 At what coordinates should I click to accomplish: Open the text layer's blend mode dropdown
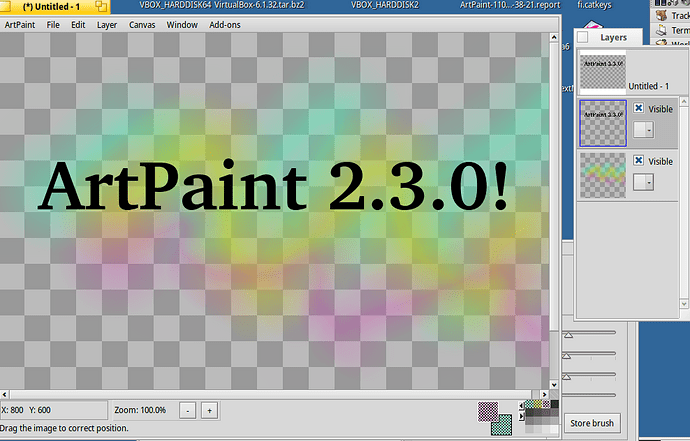click(x=643, y=130)
